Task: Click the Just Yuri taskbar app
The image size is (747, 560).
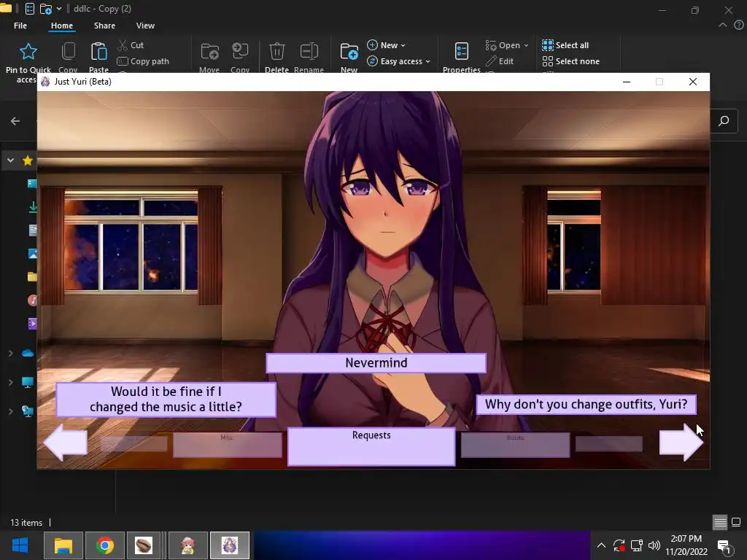Action: [230, 545]
